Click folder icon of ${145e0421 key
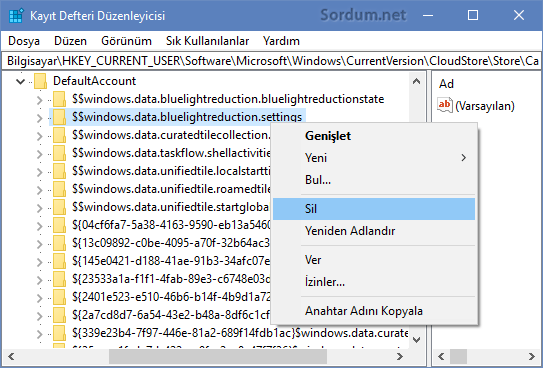This screenshot has height=368, width=543. pyautogui.click(x=59, y=261)
